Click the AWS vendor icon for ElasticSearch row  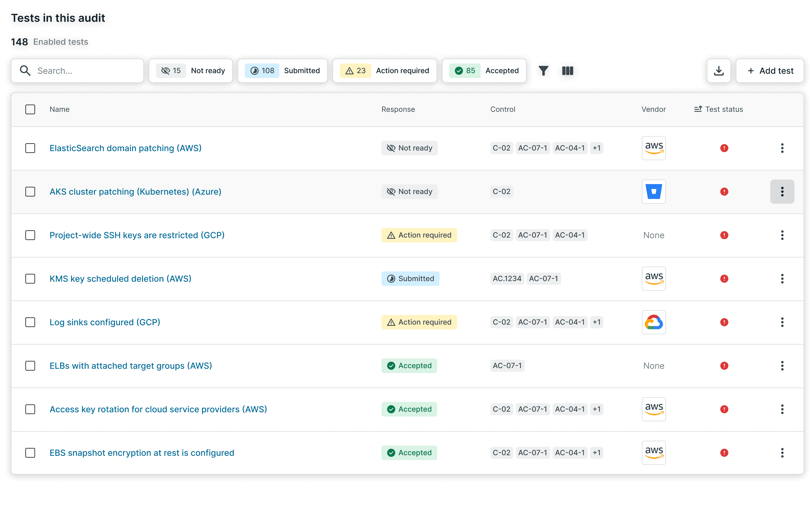(x=653, y=148)
